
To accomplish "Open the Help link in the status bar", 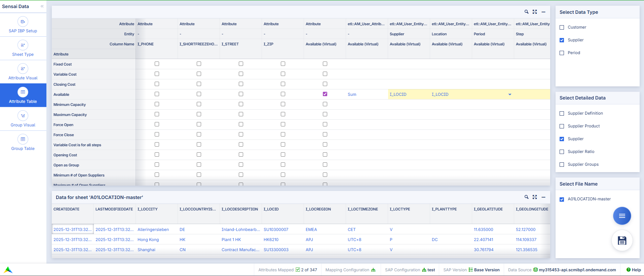I will click(x=633, y=270).
